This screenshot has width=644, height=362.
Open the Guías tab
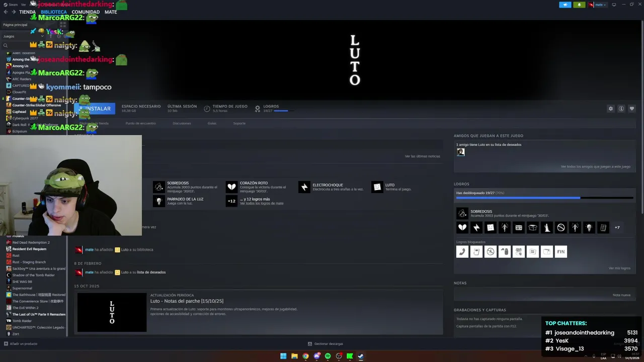point(212,123)
